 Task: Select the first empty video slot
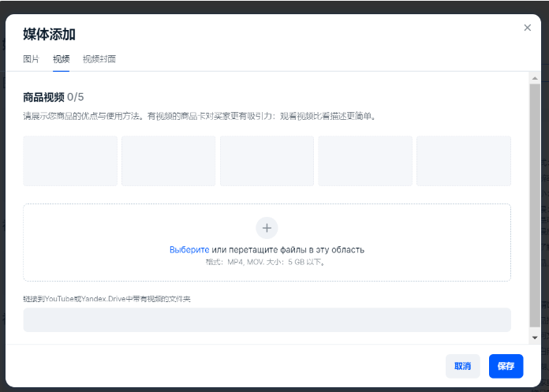point(70,161)
